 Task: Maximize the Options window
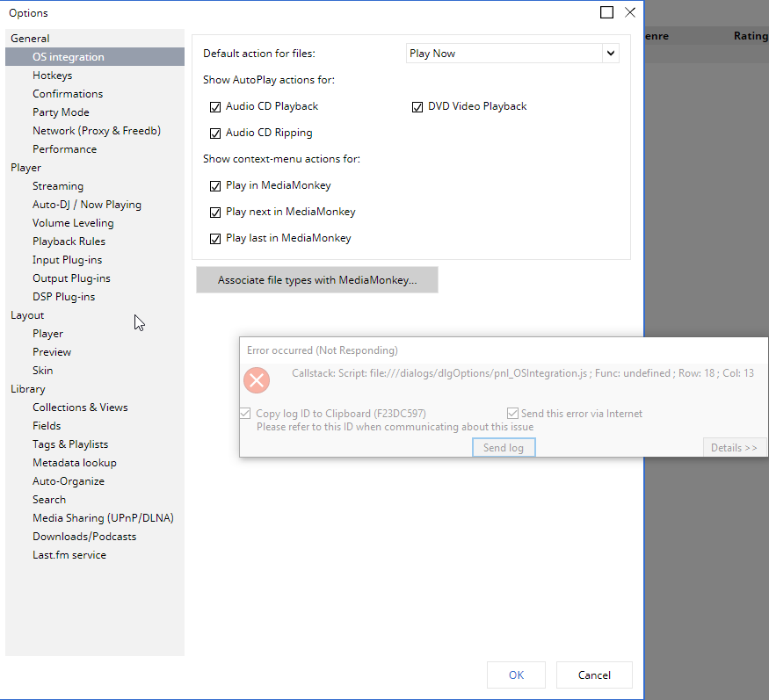tap(606, 13)
